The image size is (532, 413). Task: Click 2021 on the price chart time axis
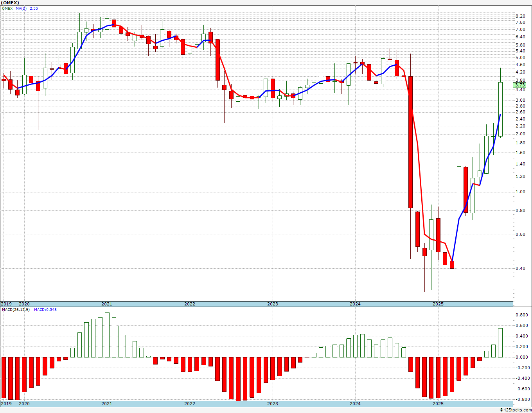click(106, 304)
